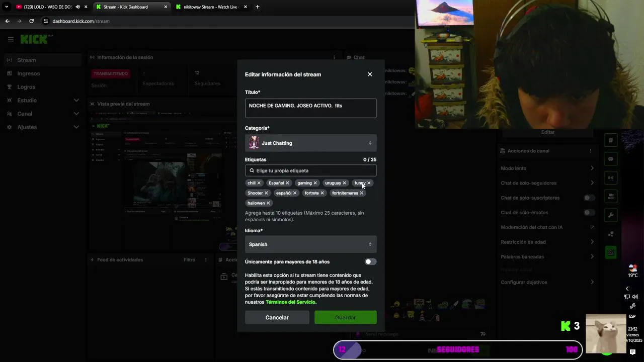The height and width of the screenshot is (362, 644).
Task: Click the Título text field
Action: pyautogui.click(x=310, y=108)
